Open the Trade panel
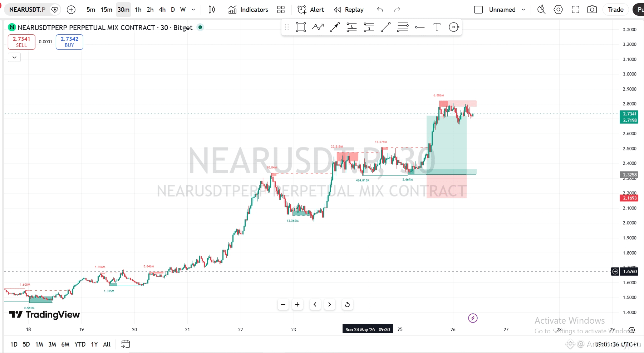The height and width of the screenshot is (353, 644). (615, 10)
